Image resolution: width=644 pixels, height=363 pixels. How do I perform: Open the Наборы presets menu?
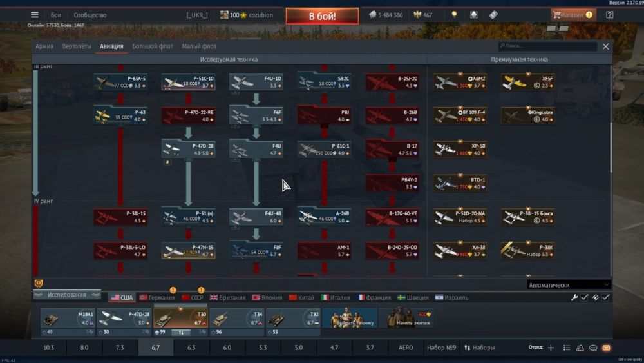click(479, 348)
